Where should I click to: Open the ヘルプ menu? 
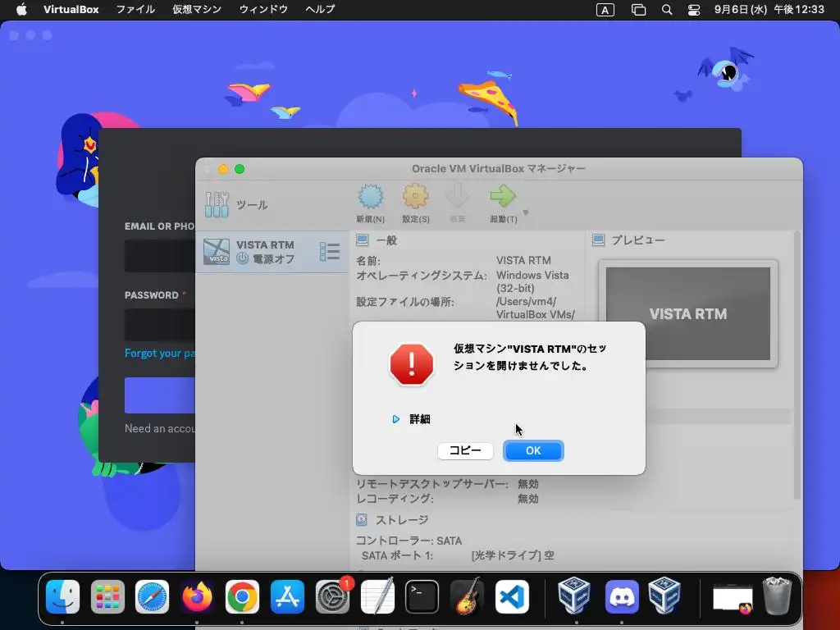(320, 9)
